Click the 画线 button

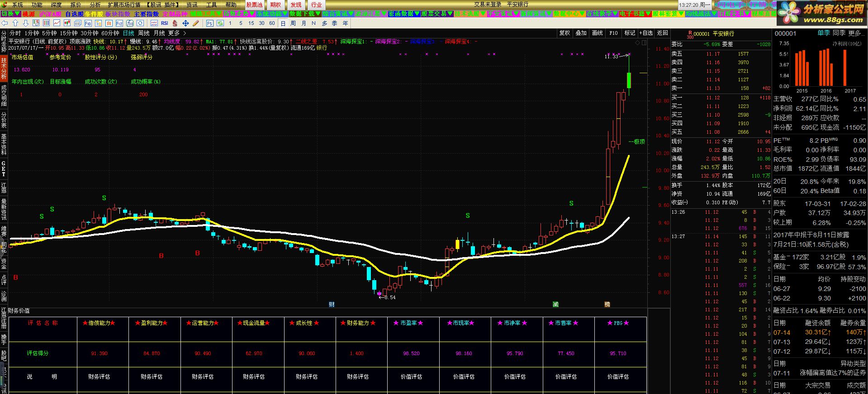point(597,33)
